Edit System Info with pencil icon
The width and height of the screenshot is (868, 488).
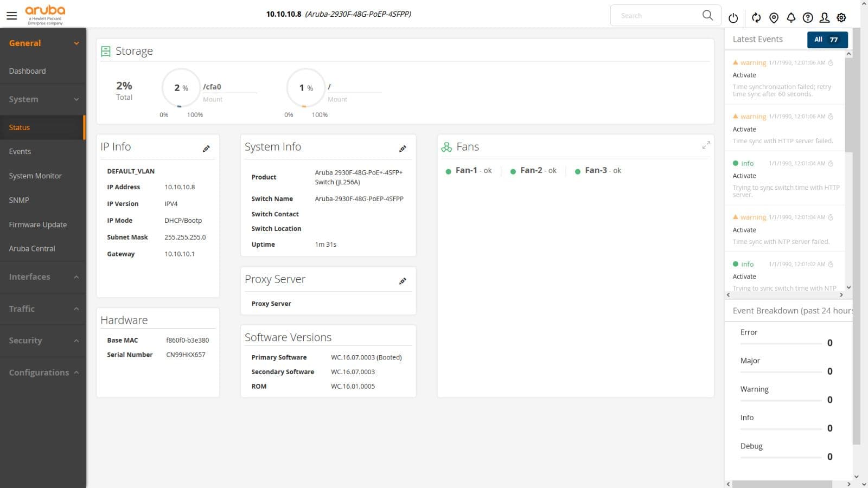(403, 149)
